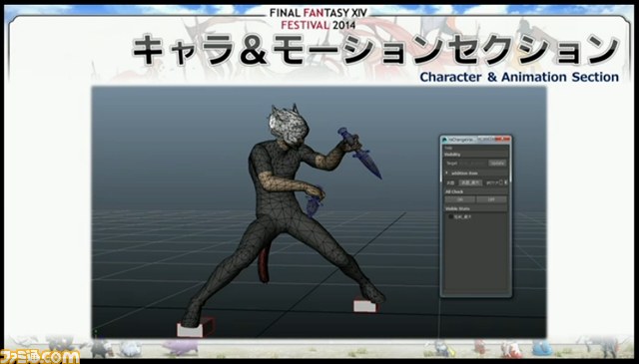
Task: Toggle the checkbox in the addition item row
Action: 501,182
